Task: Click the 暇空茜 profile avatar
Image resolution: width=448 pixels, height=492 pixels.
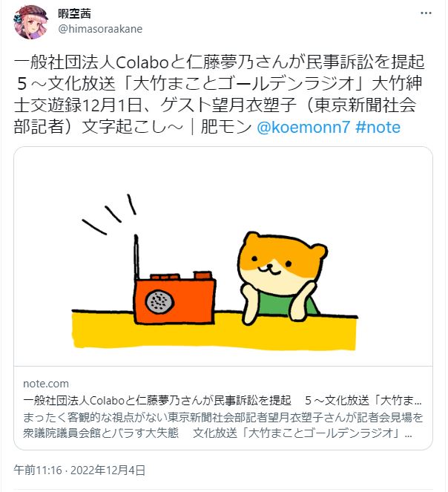Action: 31,22
